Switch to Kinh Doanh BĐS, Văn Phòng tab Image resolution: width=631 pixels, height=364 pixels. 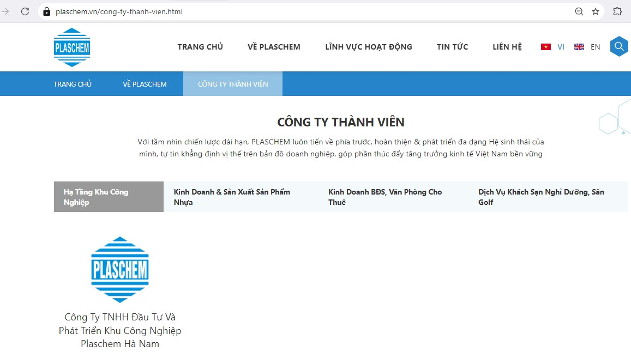385,197
